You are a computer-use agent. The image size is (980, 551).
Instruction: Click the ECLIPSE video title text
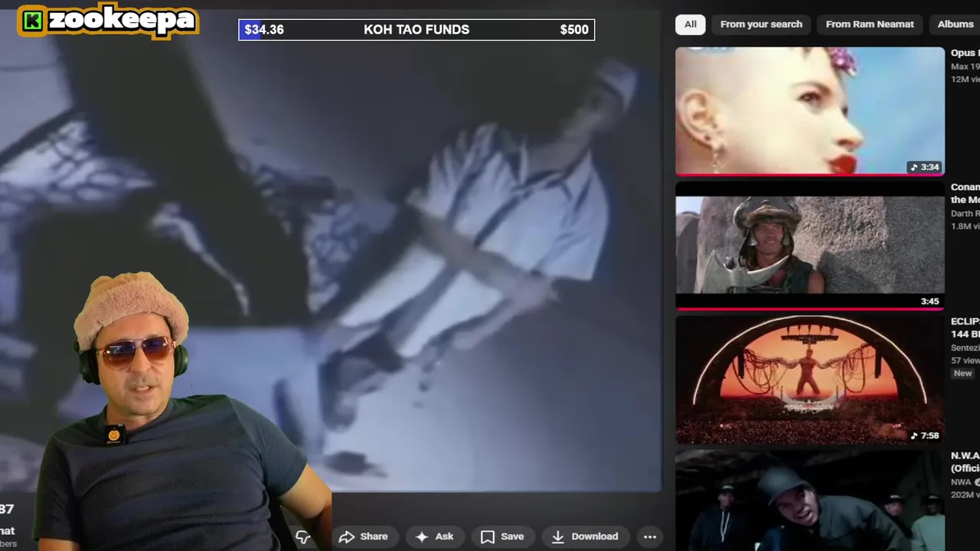(965, 328)
